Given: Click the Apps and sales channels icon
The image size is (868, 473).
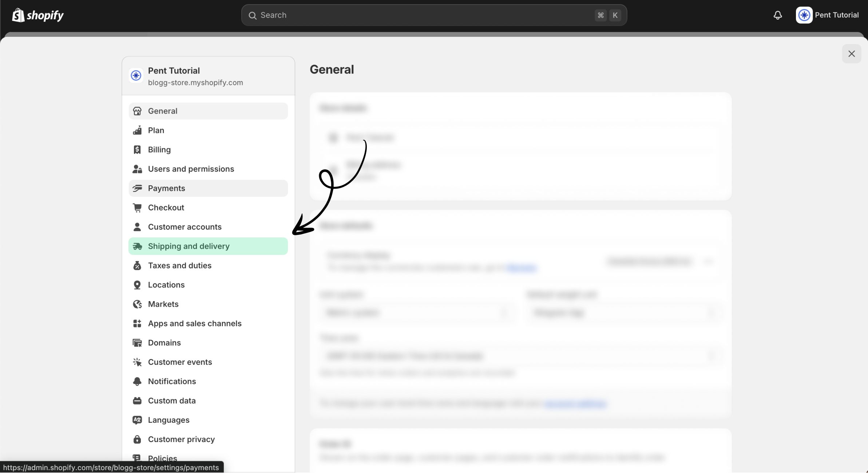Looking at the screenshot, I should click(137, 323).
